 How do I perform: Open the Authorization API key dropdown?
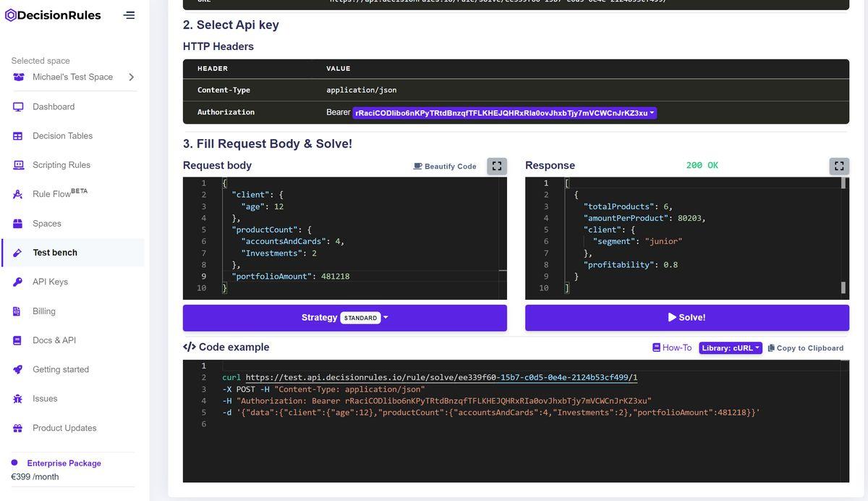(x=504, y=113)
